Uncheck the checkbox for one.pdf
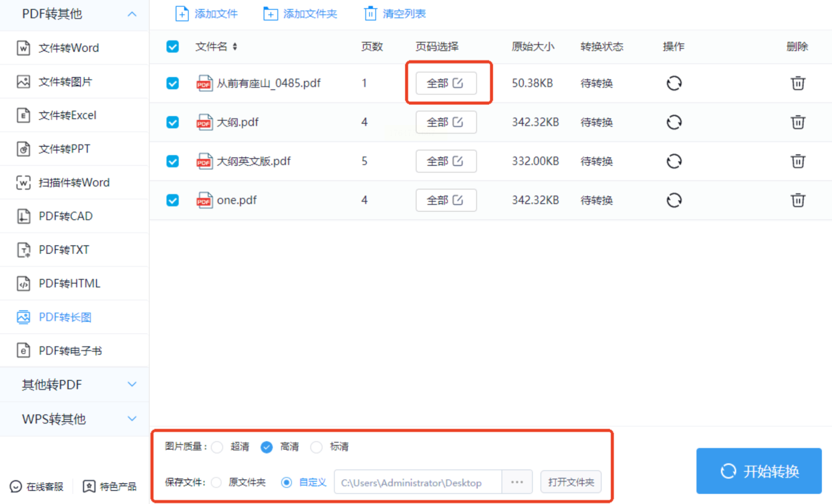 pyautogui.click(x=173, y=200)
